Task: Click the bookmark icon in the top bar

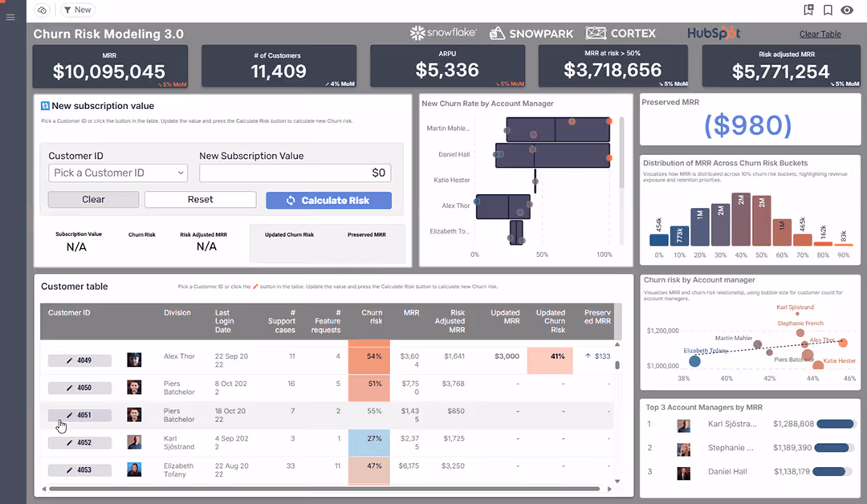Action: (x=828, y=10)
